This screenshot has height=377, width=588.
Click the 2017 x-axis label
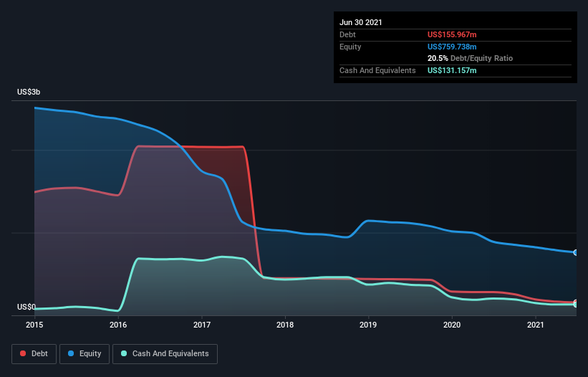tap(202, 325)
